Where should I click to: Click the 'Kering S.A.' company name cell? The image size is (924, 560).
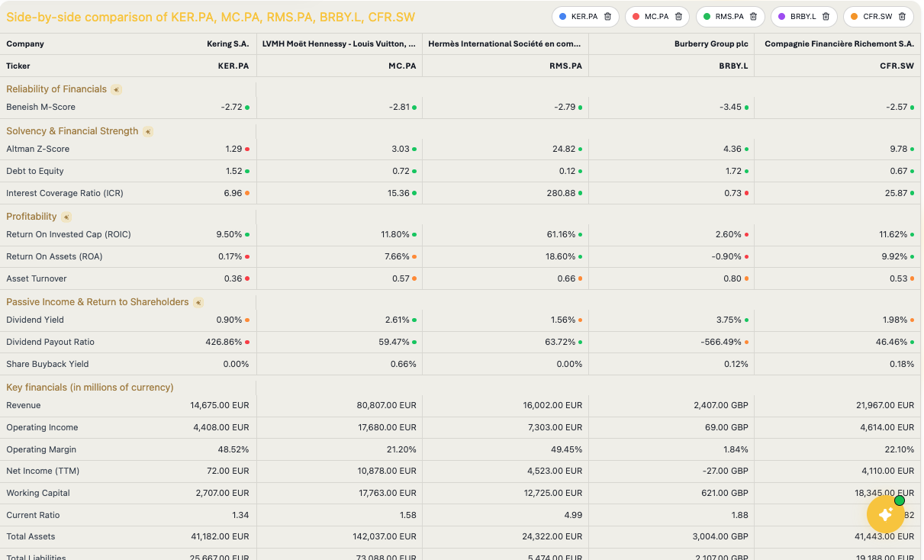click(x=228, y=44)
